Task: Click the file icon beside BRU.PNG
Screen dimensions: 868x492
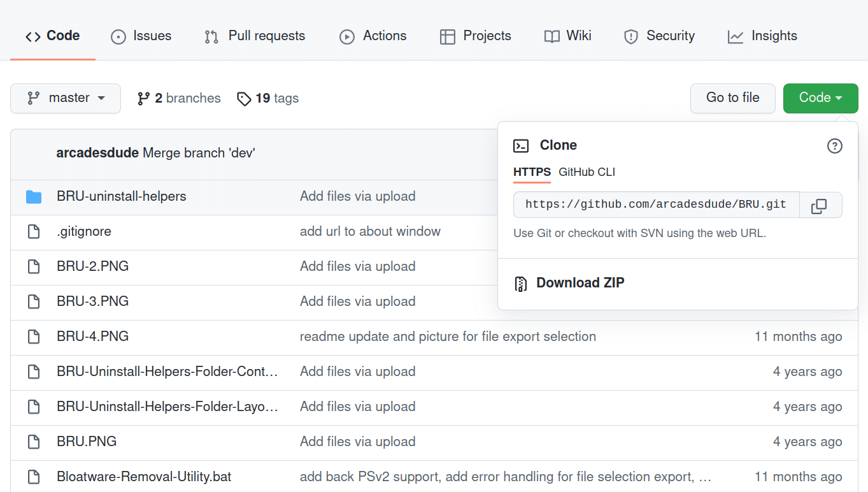Action: [34, 442]
